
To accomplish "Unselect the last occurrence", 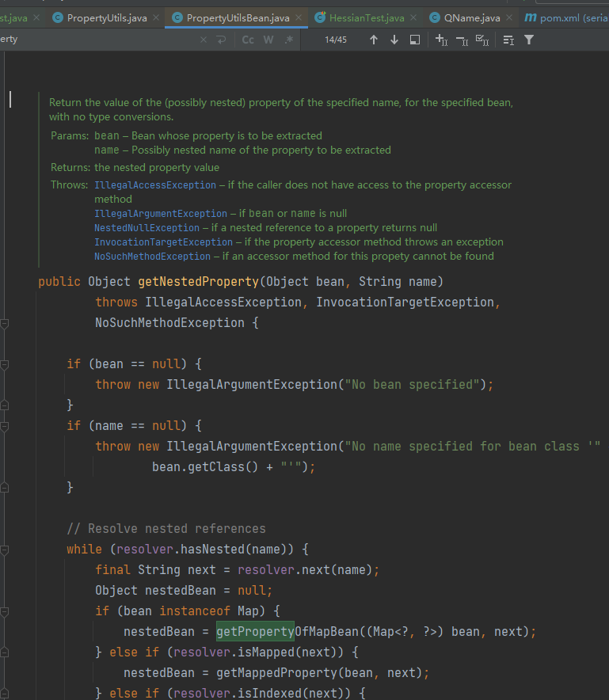I will click(462, 40).
